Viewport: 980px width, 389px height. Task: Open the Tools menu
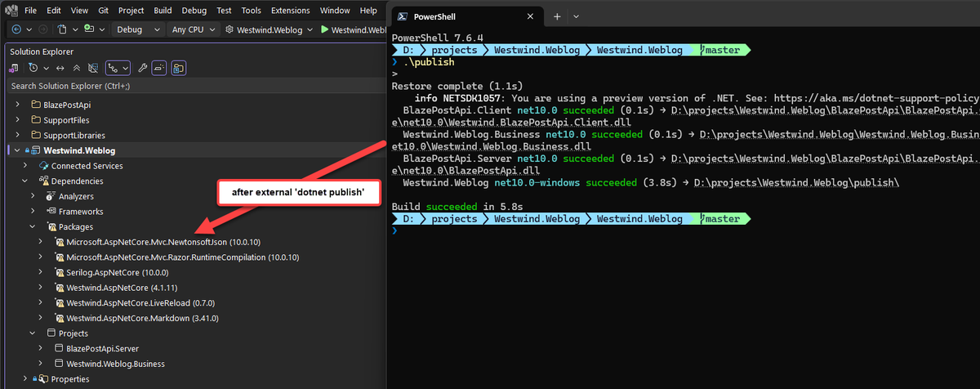tap(252, 11)
